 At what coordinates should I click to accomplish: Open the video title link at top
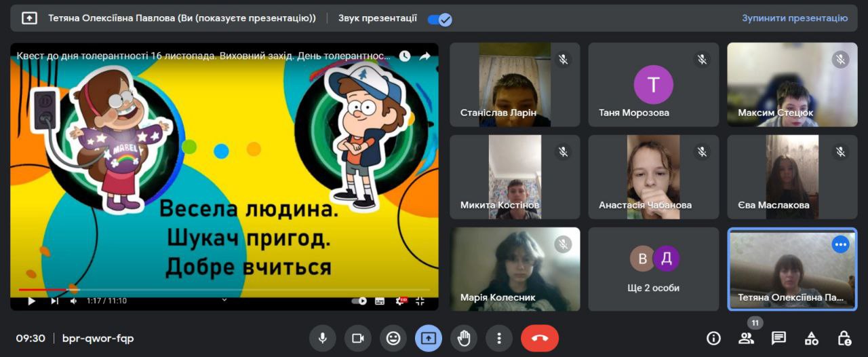pyautogui.click(x=203, y=56)
